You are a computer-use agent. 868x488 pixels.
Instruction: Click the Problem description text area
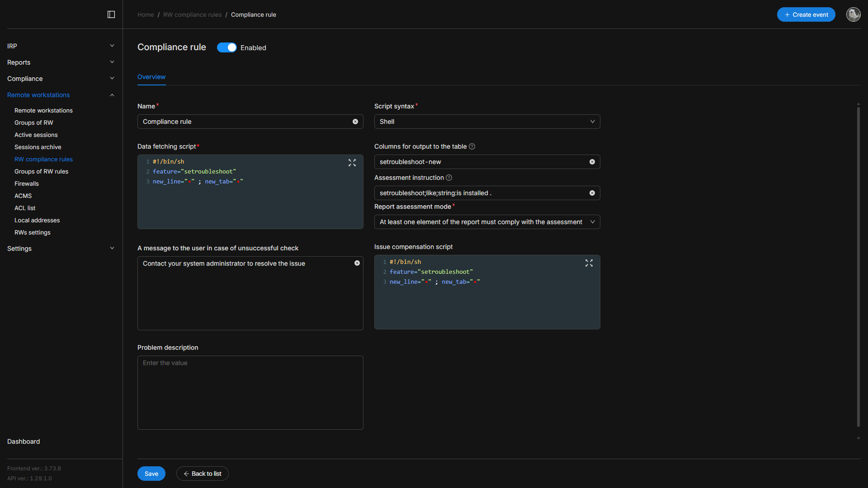(x=250, y=392)
